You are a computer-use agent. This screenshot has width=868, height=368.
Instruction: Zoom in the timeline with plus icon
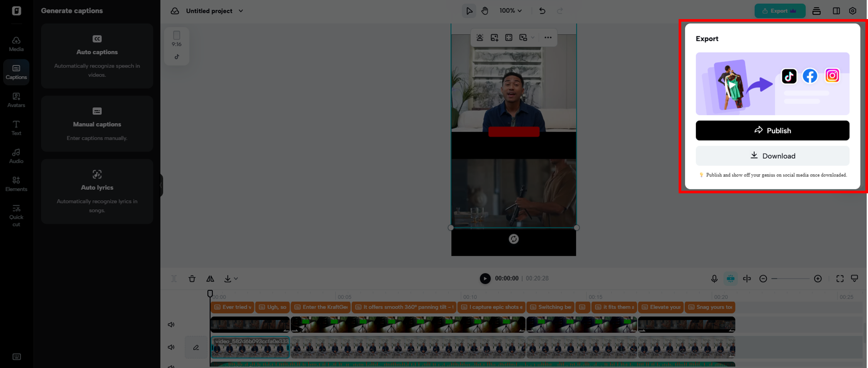[x=818, y=279]
